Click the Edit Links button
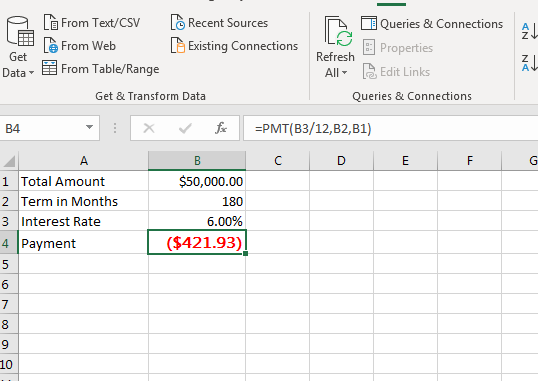Screen dimensions: 538x381 click(x=396, y=72)
